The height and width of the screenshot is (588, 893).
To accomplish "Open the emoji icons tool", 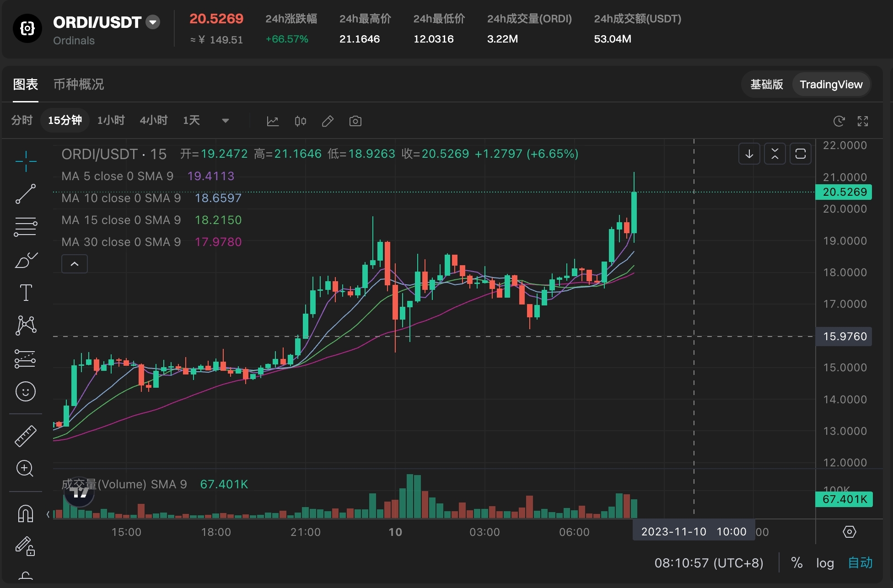I will tap(26, 391).
